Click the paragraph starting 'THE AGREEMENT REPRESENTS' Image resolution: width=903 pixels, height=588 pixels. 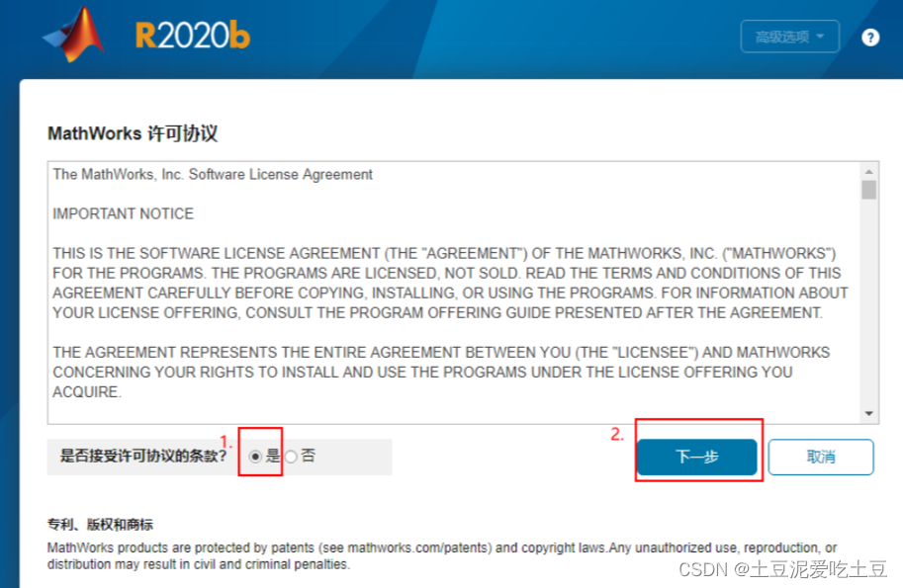[x=441, y=373]
